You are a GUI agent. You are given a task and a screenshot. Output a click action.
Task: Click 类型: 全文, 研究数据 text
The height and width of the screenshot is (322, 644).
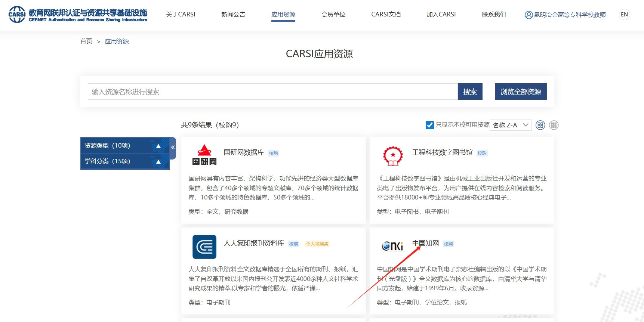click(x=218, y=211)
